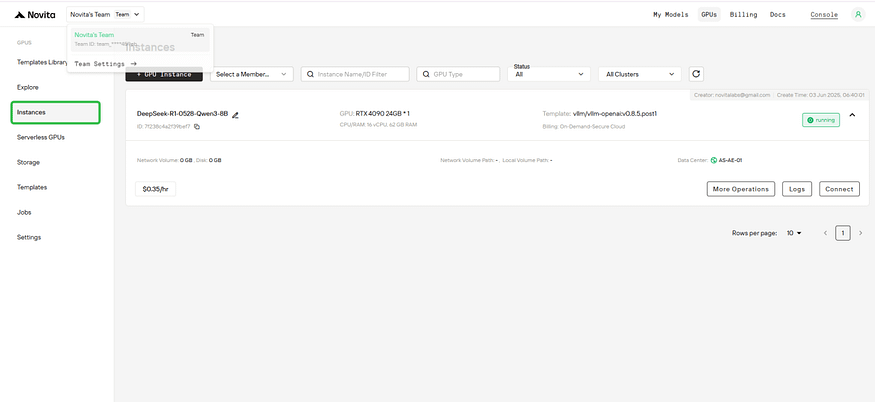This screenshot has width=875, height=402.
Task: Click More Operations button
Action: coord(741,189)
